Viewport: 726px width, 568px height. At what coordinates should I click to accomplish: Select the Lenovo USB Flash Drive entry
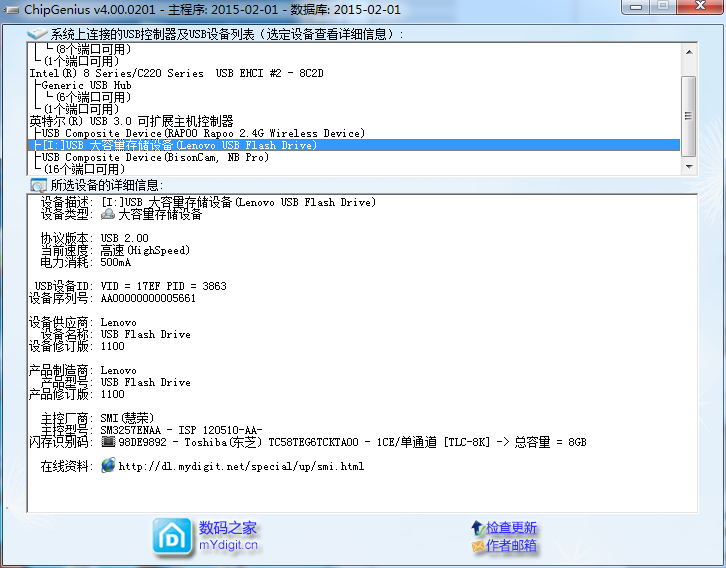354,145
